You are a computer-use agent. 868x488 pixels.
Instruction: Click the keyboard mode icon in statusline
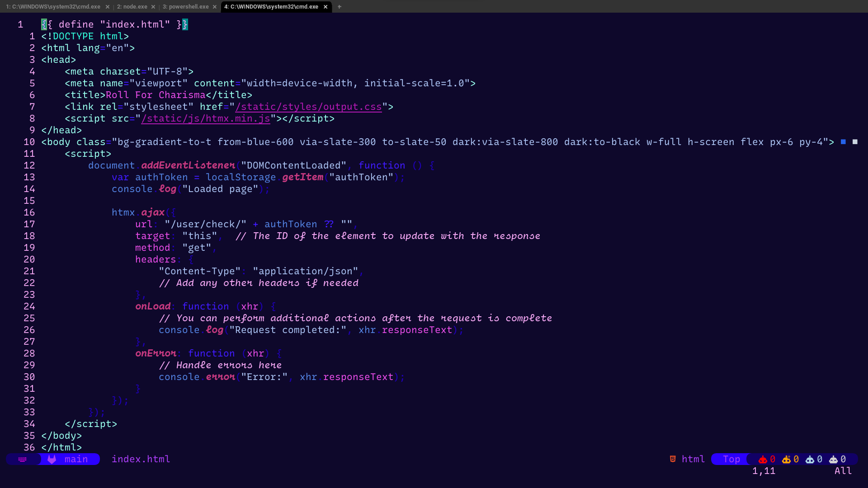[x=23, y=459]
